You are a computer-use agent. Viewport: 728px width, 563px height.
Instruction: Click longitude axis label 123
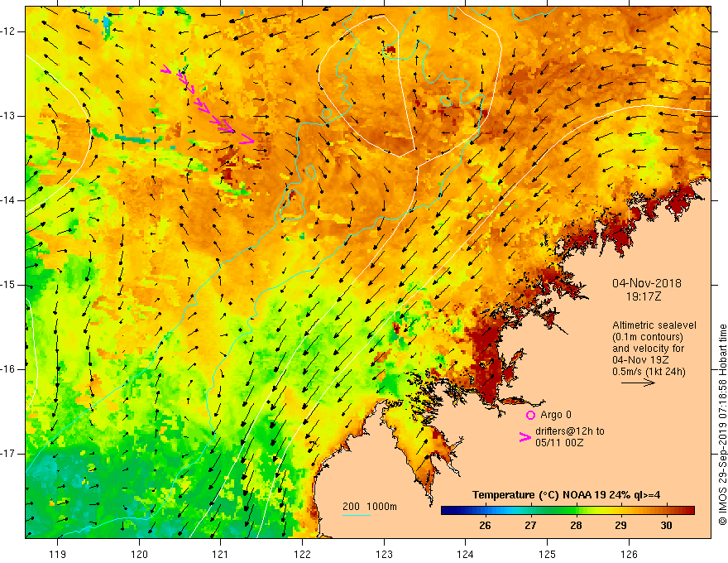(384, 554)
